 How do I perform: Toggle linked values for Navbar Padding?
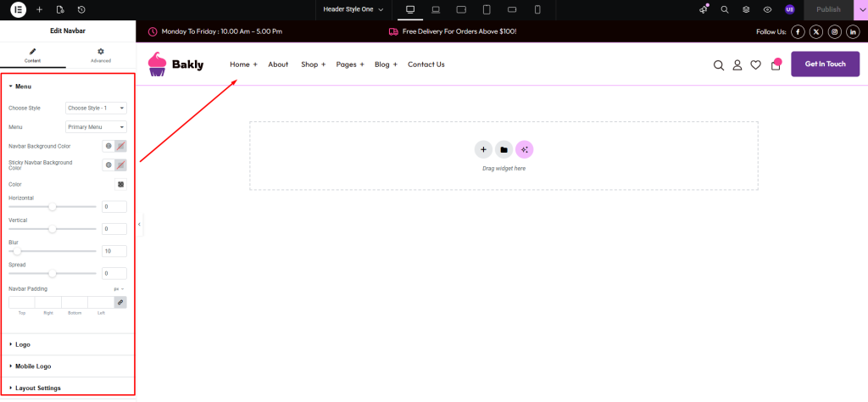(x=120, y=302)
